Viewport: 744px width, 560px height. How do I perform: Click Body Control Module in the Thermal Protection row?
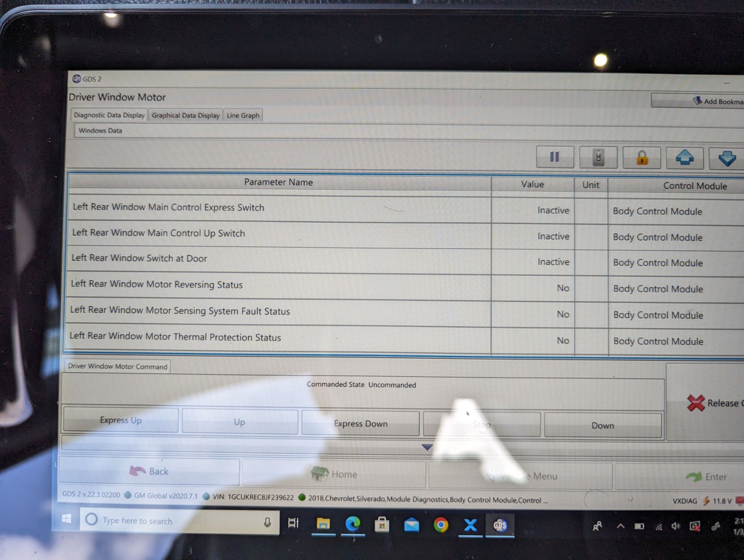(658, 342)
